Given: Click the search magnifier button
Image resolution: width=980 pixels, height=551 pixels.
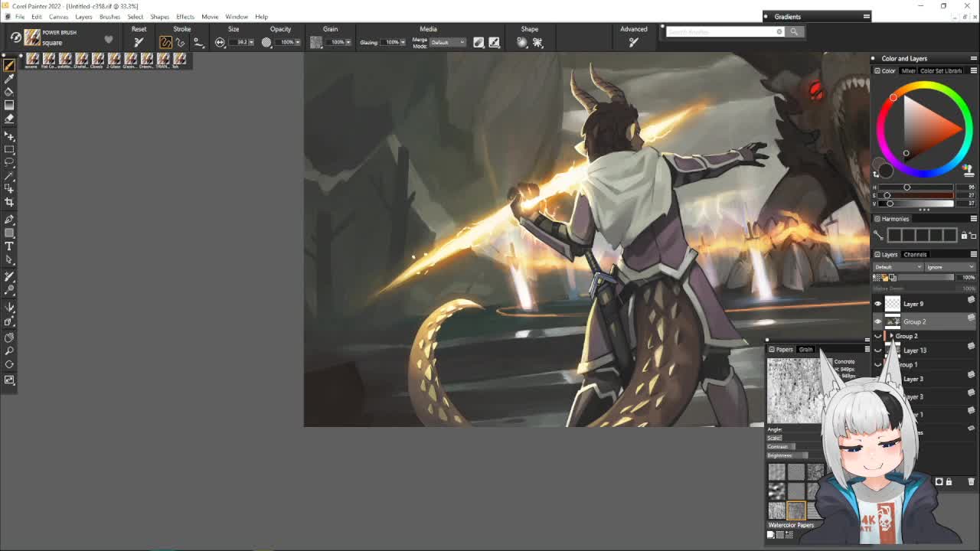Looking at the screenshot, I should click(x=794, y=31).
